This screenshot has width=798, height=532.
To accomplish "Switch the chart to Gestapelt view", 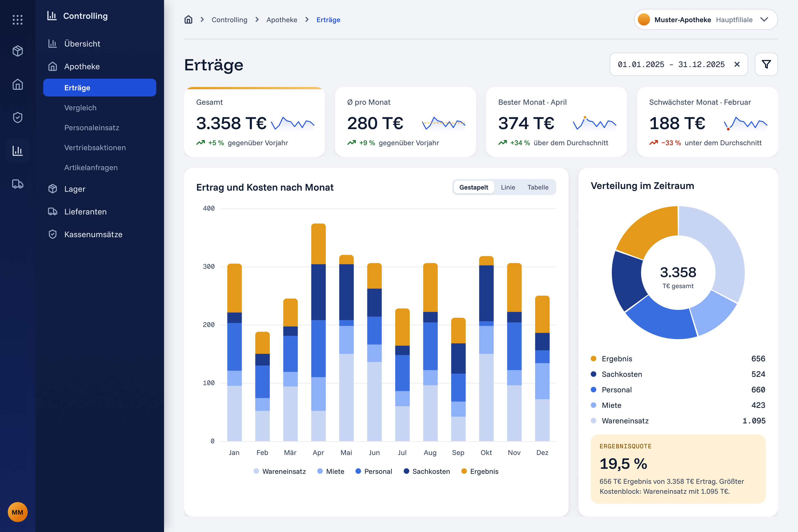I will [474, 187].
